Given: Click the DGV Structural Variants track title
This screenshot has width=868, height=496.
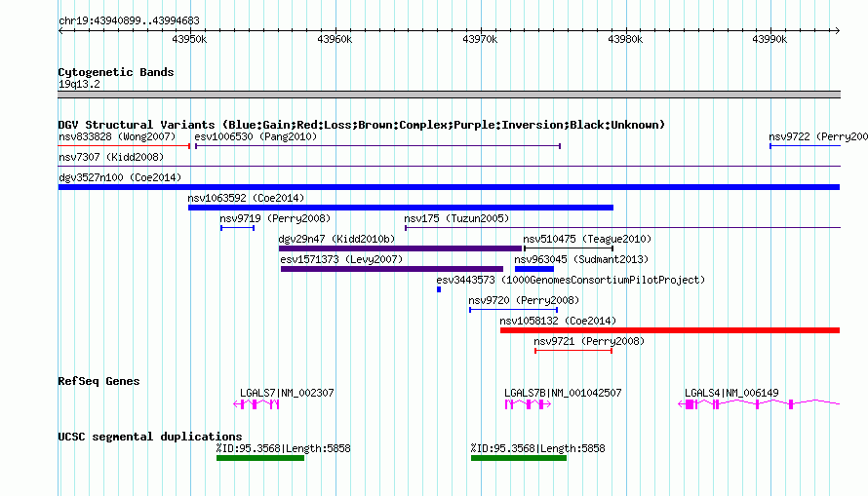Looking at the screenshot, I should tap(362, 125).
